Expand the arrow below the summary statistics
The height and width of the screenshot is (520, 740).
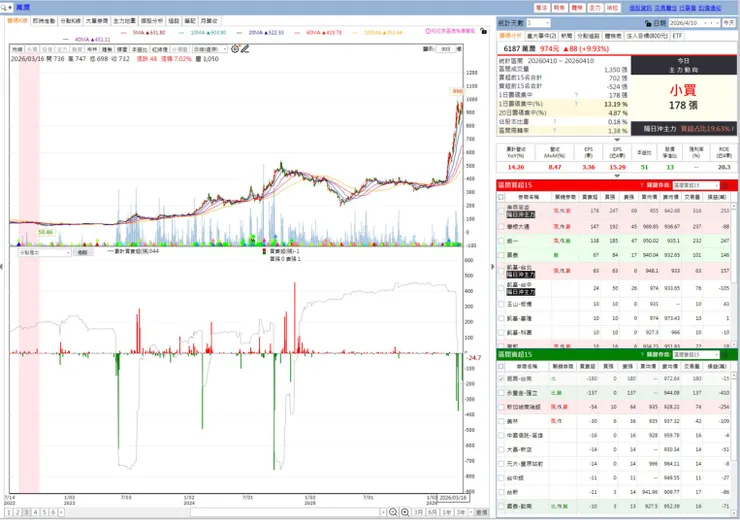click(x=617, y=140)
